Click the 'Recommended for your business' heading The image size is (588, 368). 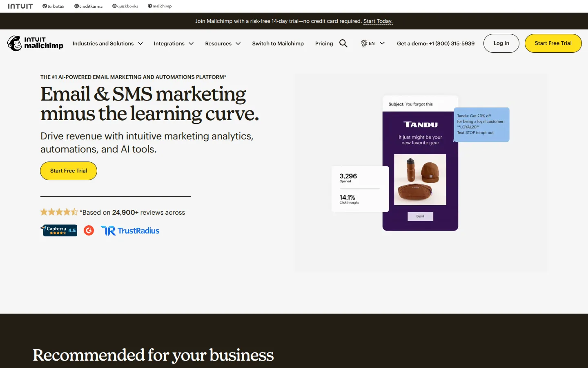point(153,355)
